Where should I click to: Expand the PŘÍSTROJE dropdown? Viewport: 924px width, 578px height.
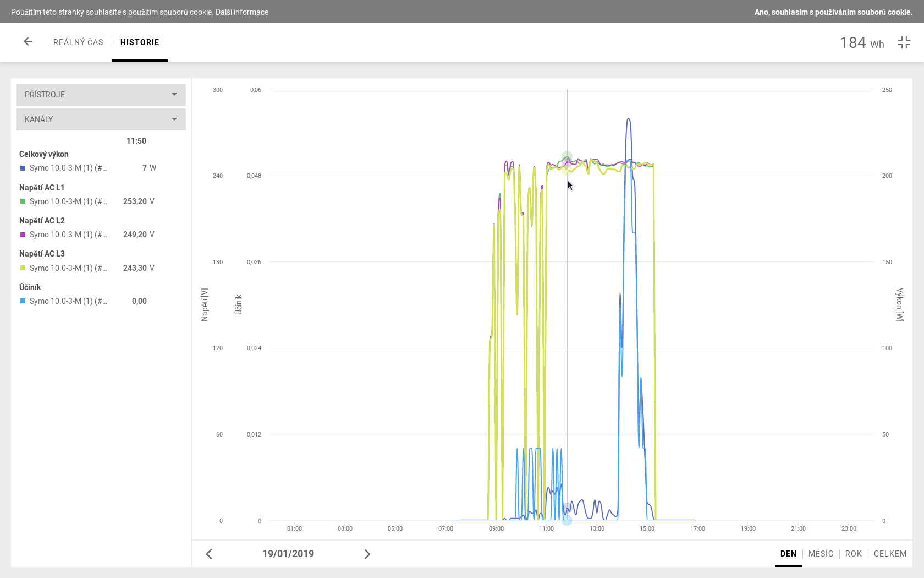point(101,95)
